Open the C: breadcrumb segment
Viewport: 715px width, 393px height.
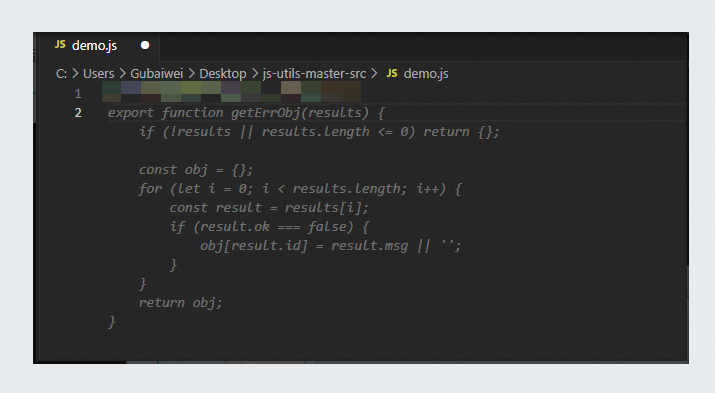[61, 73]
